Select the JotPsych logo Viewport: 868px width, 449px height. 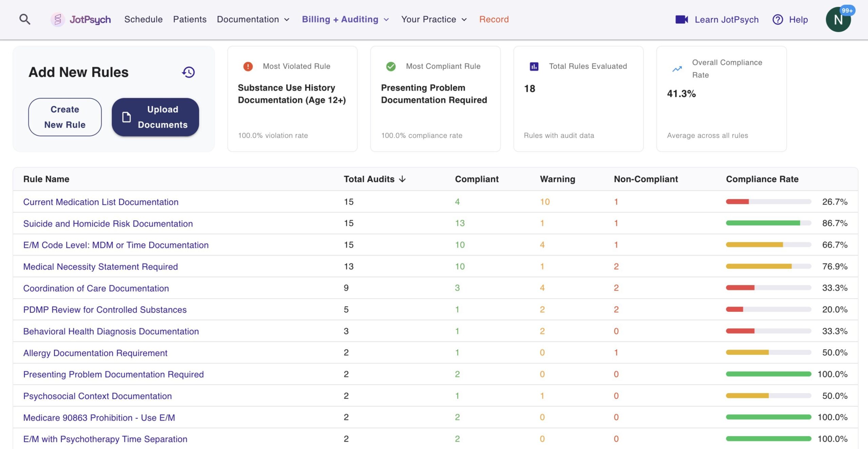[81, 19]
